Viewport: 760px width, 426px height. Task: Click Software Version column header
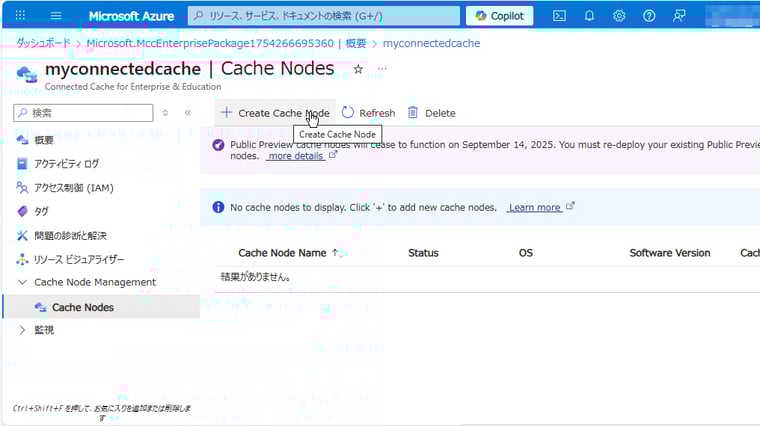pyautogui.click(x=669, y=253)
